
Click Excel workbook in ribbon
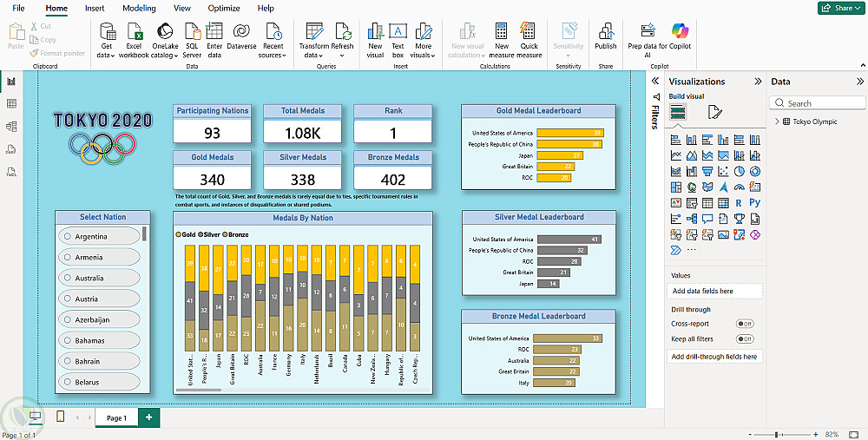point(134,41)
